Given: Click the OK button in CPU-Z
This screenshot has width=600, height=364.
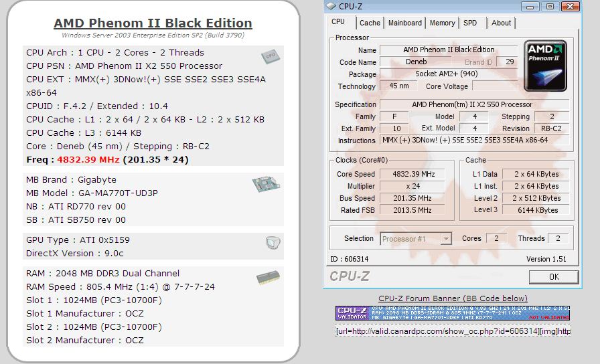Looking at the screenshot, I should [x=554, y=277].
